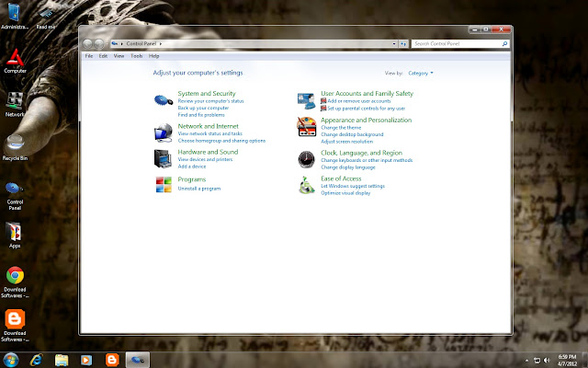Image resolution: width=588 pixels, height=368 pixels.
Task: Click the Control Panel breadcrumb in address bar
Action: (141, 44)
